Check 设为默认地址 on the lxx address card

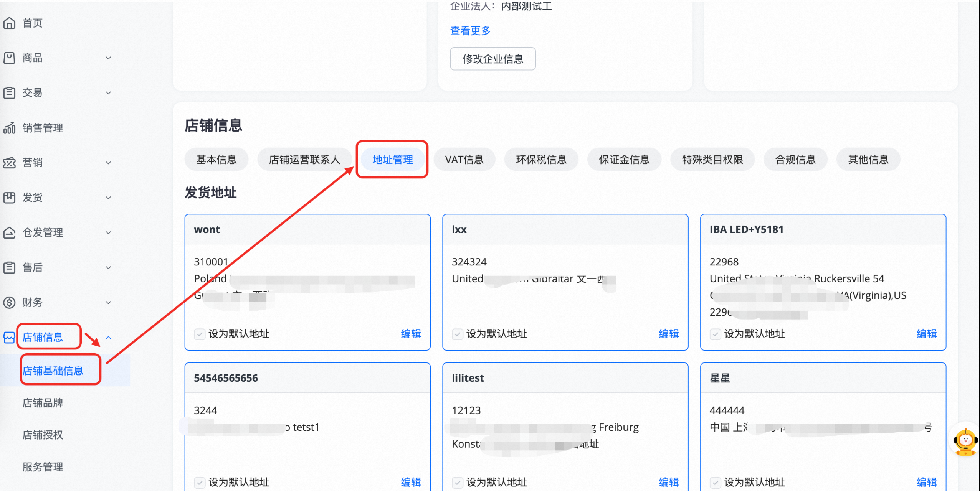pyautogui.click(x=457, y=334)
